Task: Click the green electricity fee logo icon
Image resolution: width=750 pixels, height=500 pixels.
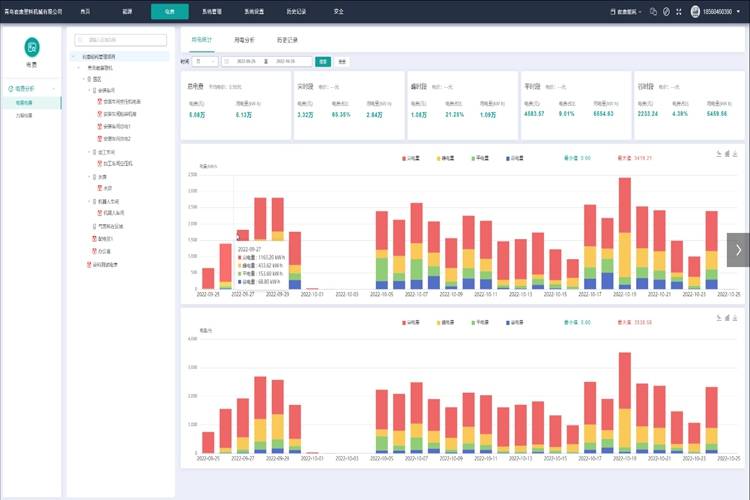Action: (x=32, y=47)
